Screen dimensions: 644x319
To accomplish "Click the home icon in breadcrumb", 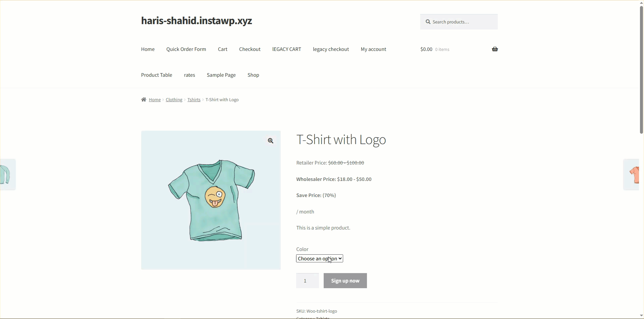I will pyautogui.click(x=144, y=100).
